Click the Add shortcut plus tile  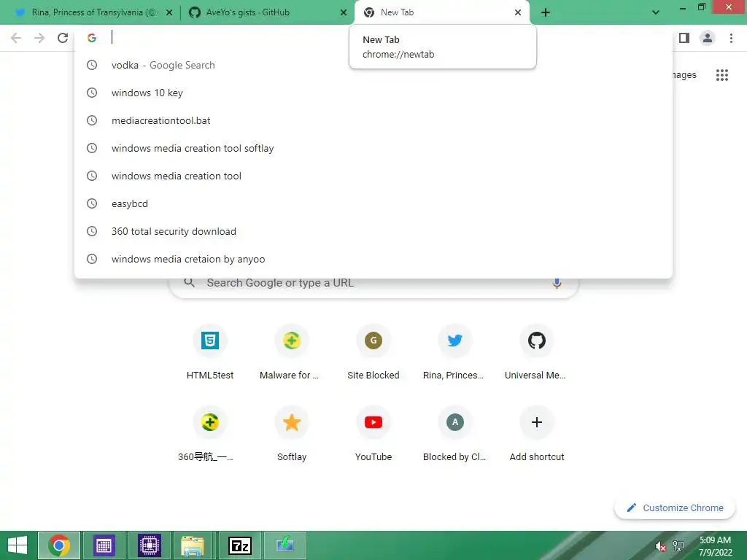point(537,435)
